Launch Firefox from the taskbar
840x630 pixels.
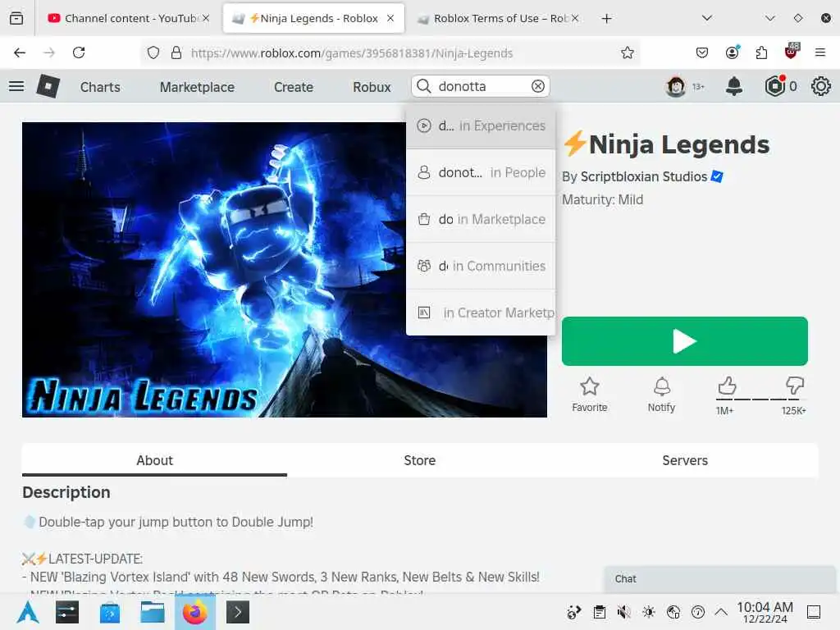point(195,612)
